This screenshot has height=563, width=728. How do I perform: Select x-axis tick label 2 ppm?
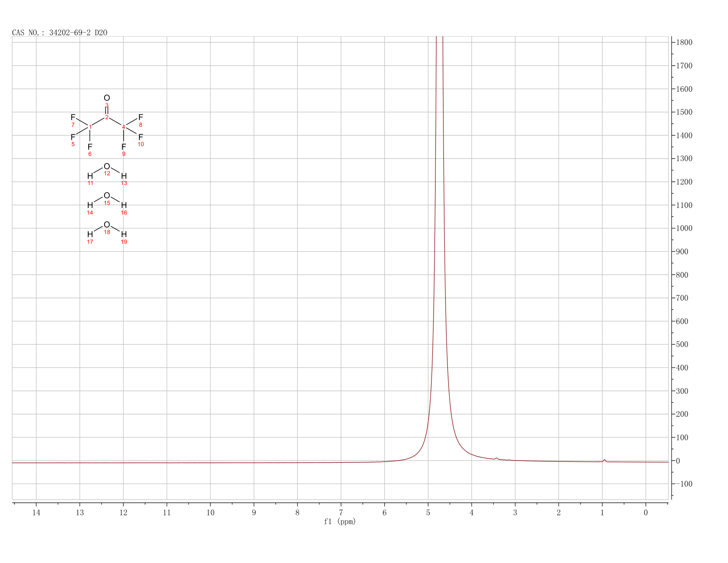pos(559,513)
